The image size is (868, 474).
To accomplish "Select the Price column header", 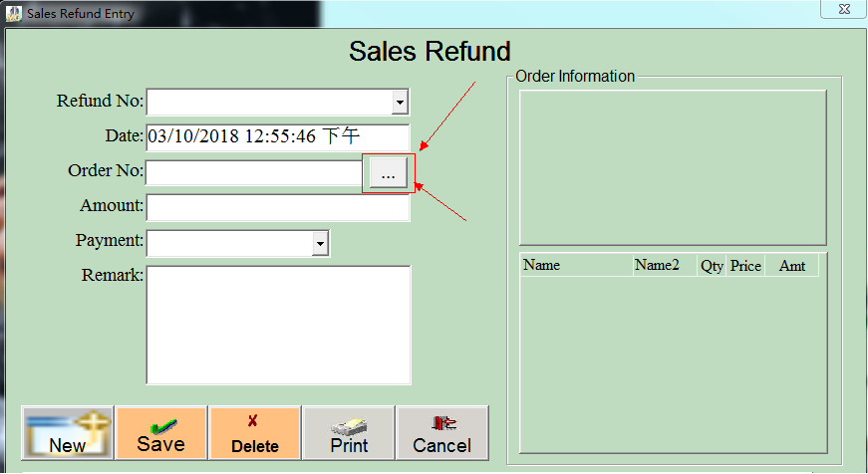I will (x=745, y=266).
